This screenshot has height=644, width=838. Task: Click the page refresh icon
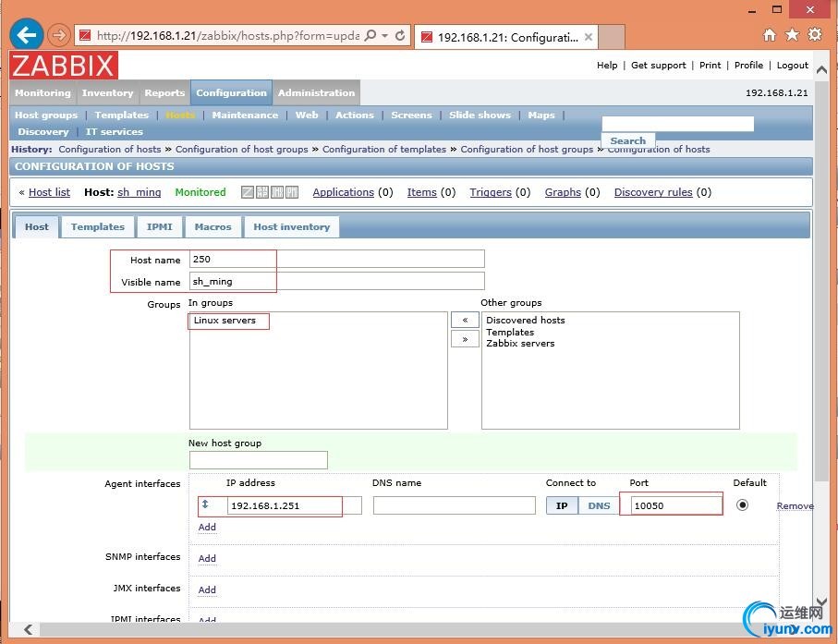tap(400, 35)
